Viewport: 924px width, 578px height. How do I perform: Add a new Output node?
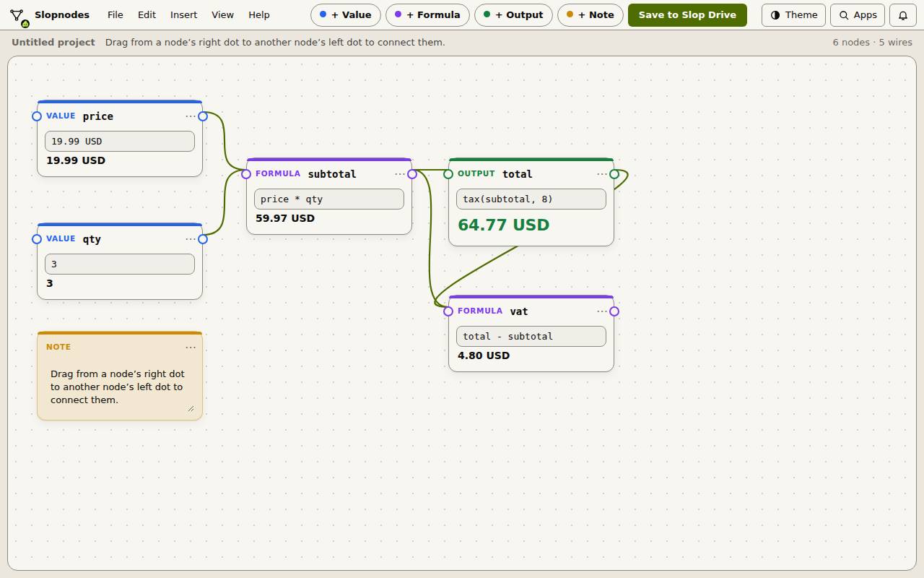coord(513,14)
